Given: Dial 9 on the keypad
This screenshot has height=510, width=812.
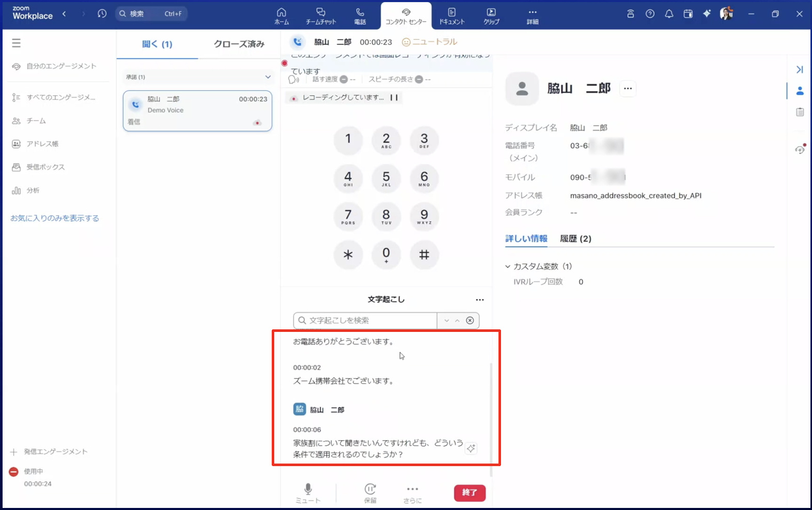Looking at the screenshot, I should pyautogui.click(x=424, y=216).
